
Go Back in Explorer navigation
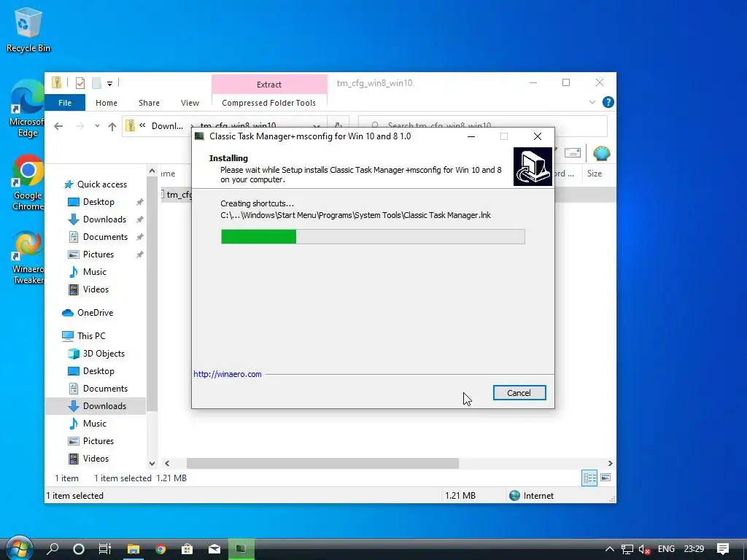click(58, 126)
